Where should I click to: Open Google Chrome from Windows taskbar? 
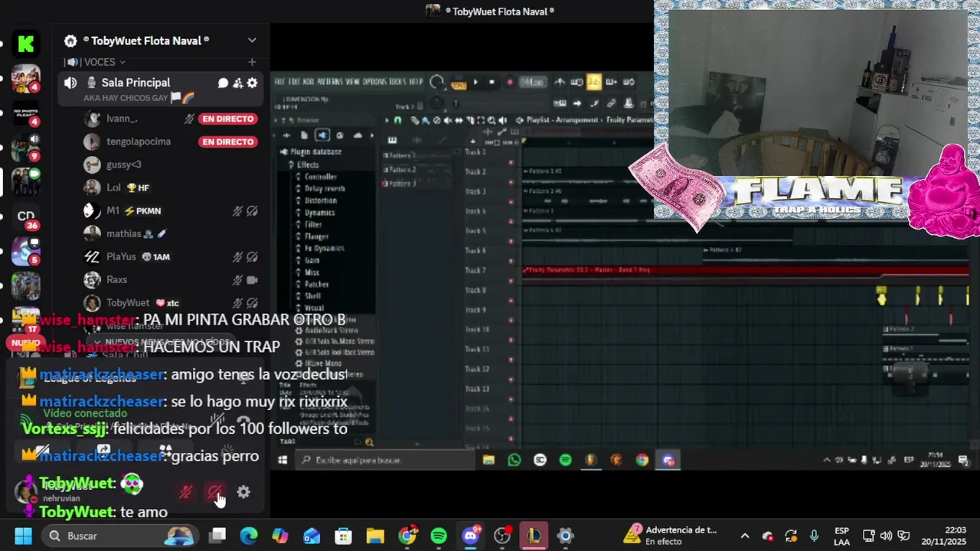point(407,536)
